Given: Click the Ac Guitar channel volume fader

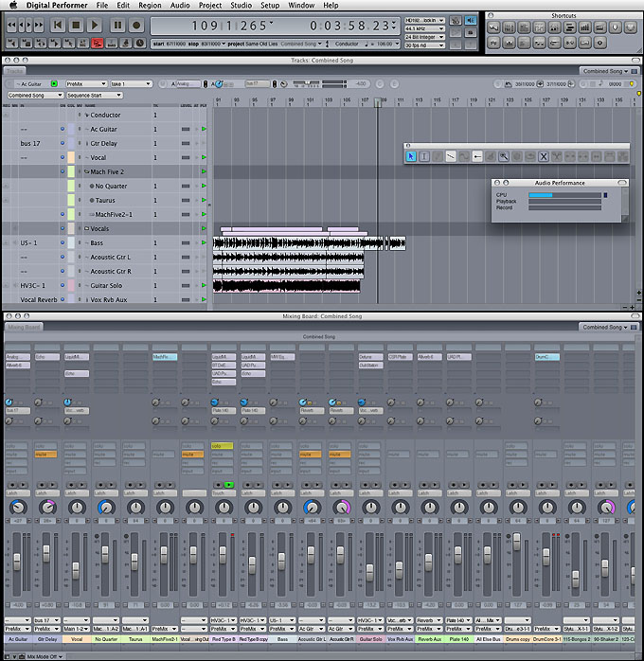Looking at the screenshot, I should [x=17, y=562].
